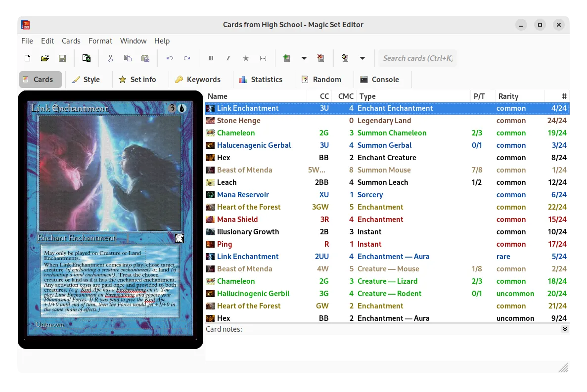587x392 pixels.
Task: Open dropdown arrow beside Add card icon
Action: point(304,58)
